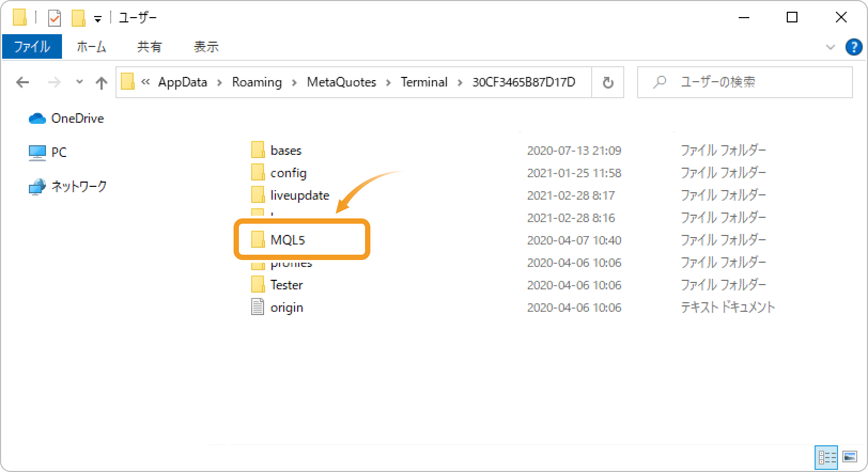Viewport: 868px width, 472px height.
Task: Expand the ribbon with the chevron
Action: point(830,47)
